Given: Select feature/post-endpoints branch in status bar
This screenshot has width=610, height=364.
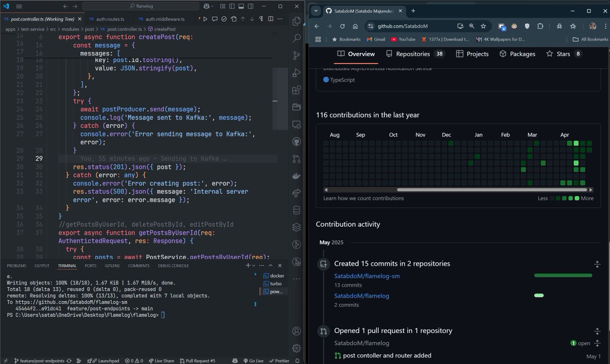Looking at the screenshot, I should (x=39, y=360).
